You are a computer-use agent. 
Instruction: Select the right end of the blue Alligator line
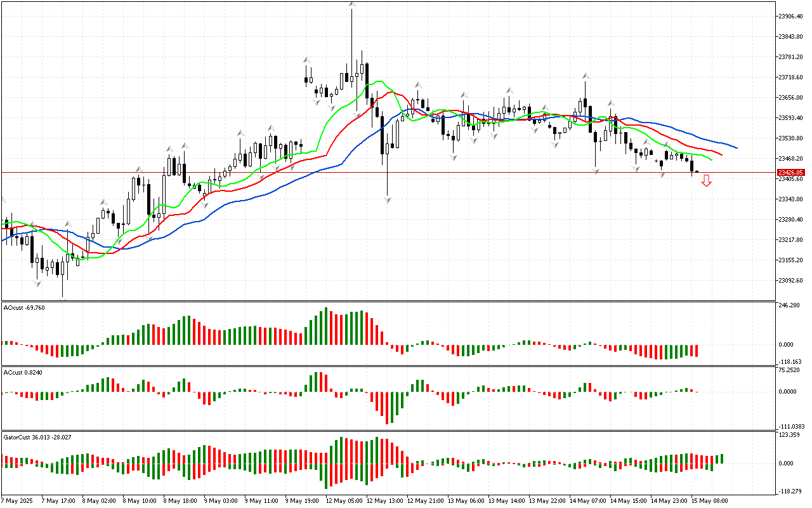click(736, 147)
